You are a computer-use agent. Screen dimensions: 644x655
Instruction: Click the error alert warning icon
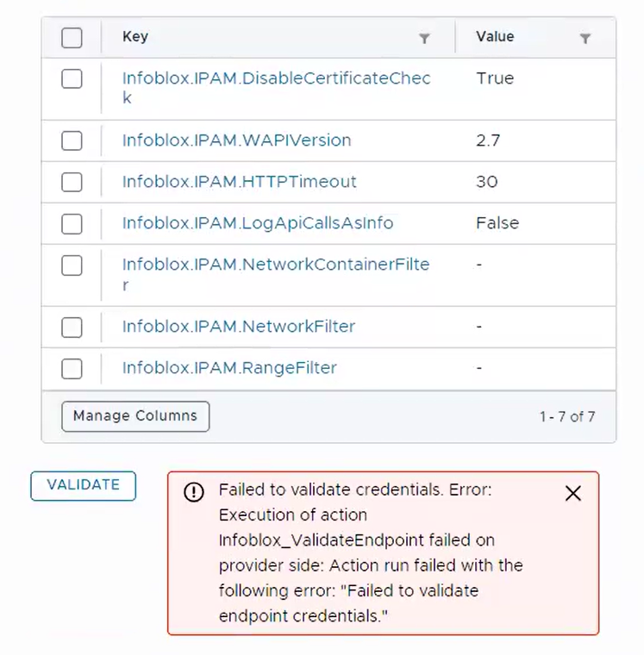pyautogui.click(x=195, y=492)
